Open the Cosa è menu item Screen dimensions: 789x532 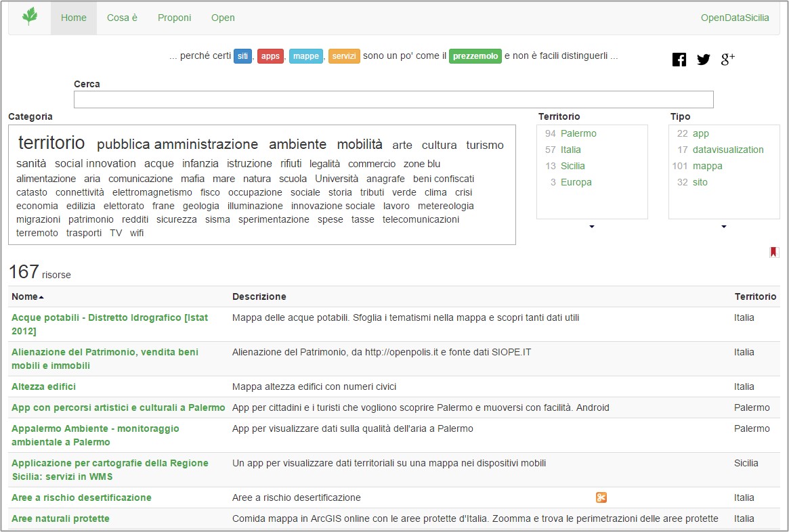point(122,18)
